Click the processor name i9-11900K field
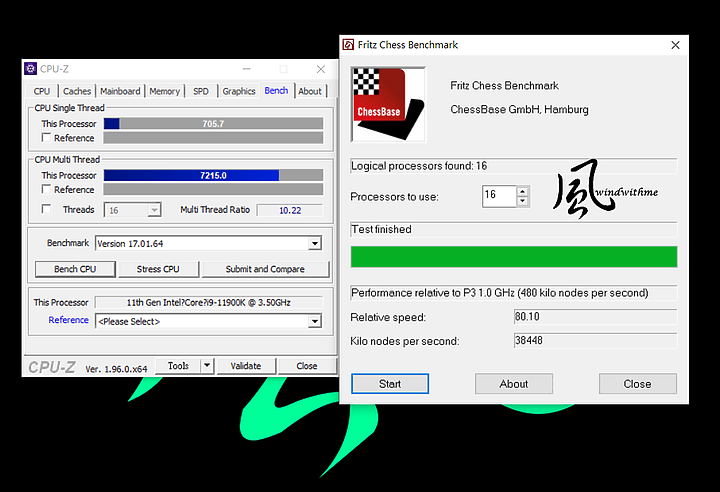This screenshot has width=720, height=492. (209, 302)
